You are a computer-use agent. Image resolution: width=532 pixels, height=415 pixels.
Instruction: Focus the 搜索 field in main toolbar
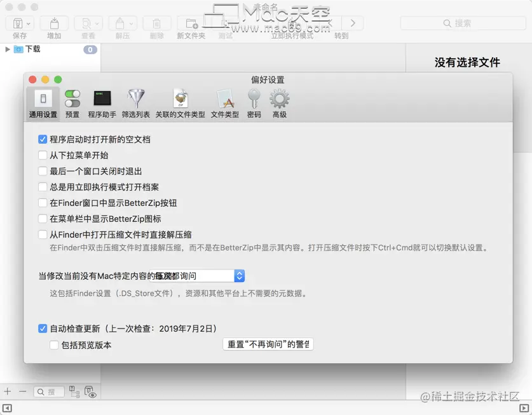point(463,23)
